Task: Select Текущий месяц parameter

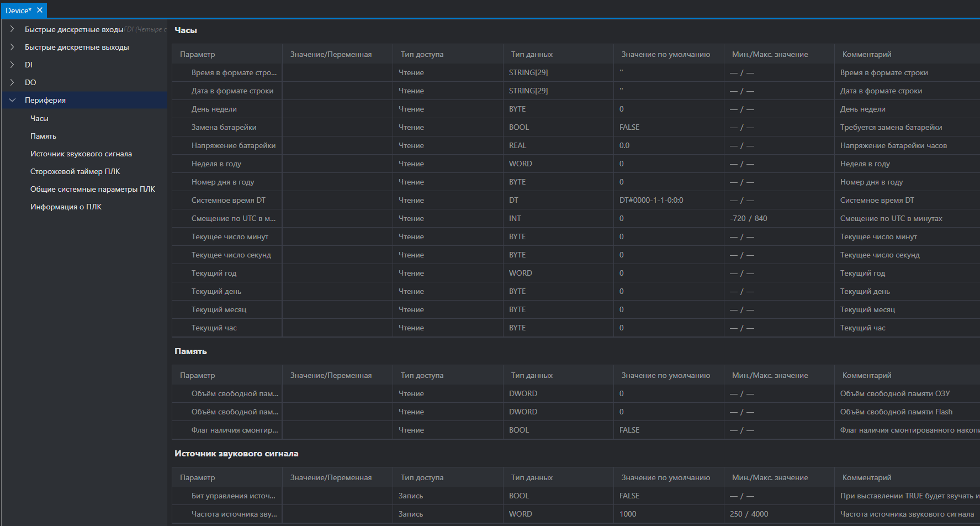Action: 219,309
